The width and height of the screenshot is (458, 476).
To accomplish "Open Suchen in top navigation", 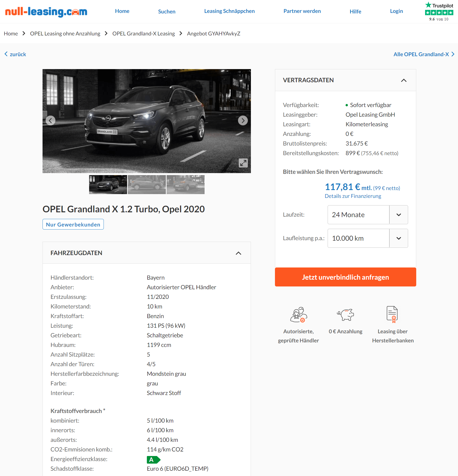I will coord(167,11).
